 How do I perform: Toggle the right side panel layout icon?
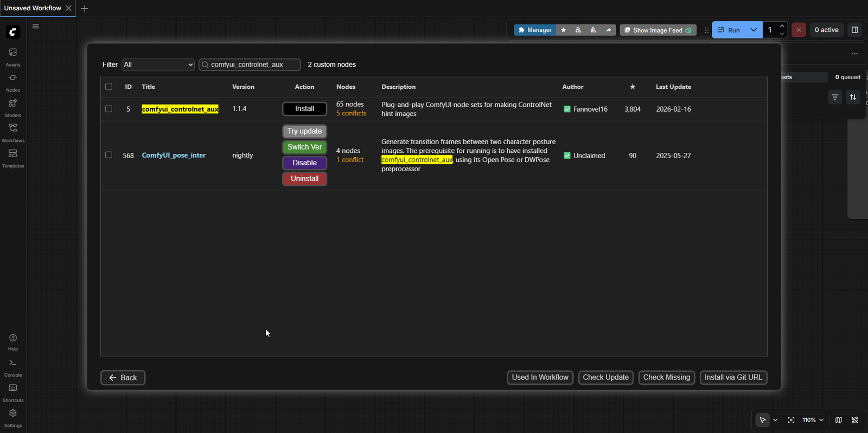click(855, 30)
